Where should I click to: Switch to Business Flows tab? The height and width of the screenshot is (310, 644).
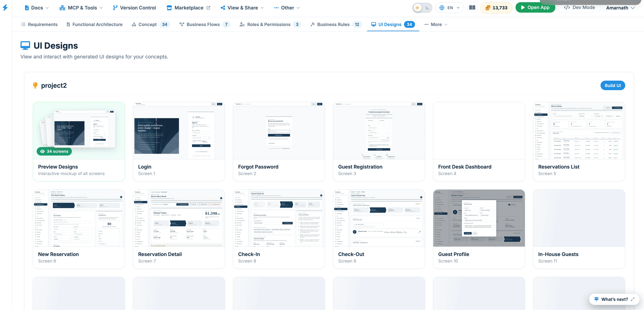pos(205,24)
